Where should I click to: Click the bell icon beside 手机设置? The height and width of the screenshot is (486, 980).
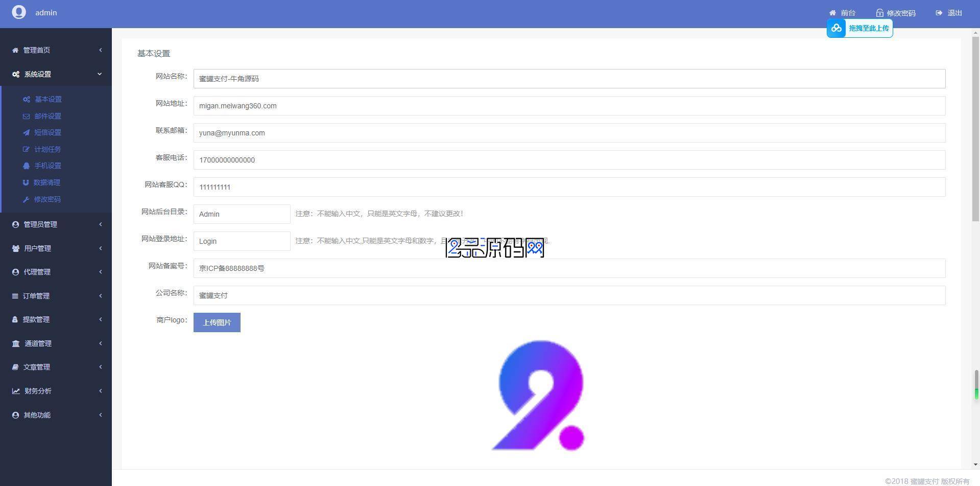[26, 166]
